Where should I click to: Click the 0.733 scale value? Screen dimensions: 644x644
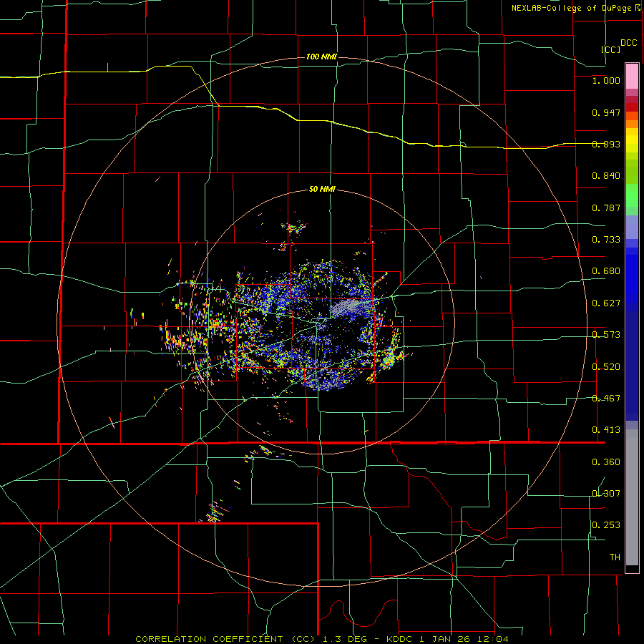coord(606,240)
